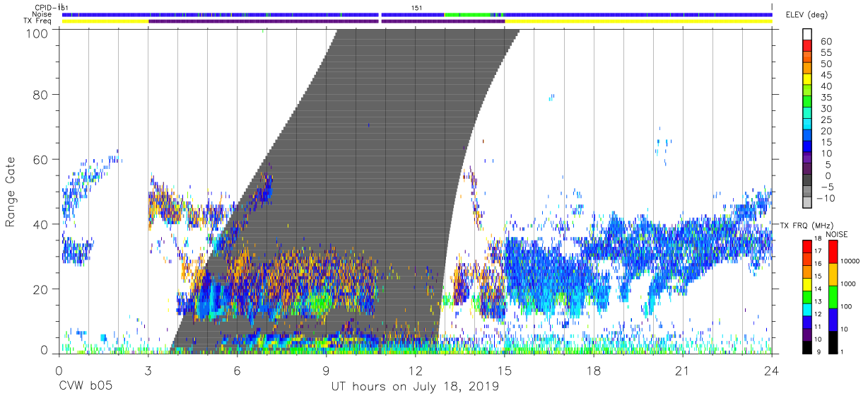Click the purple segment of TX Freq strip
Screen dimensions: 868x401
pyautogui.click(x=326, y=21)
